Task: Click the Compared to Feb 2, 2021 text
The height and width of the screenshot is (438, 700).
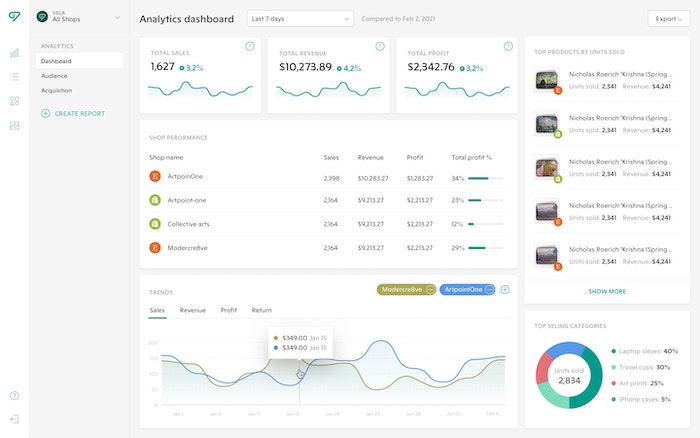Action: [x=398, y=19]
